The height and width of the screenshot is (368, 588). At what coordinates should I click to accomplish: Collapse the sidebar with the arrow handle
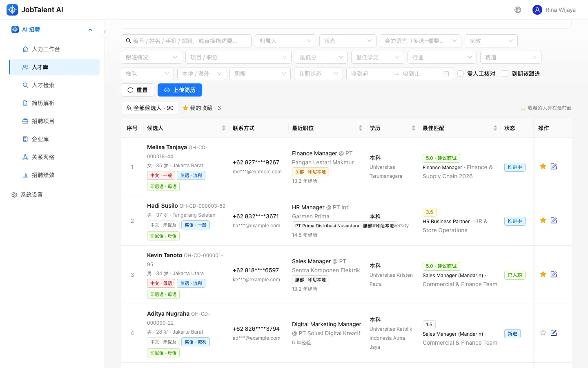[105, 32]
